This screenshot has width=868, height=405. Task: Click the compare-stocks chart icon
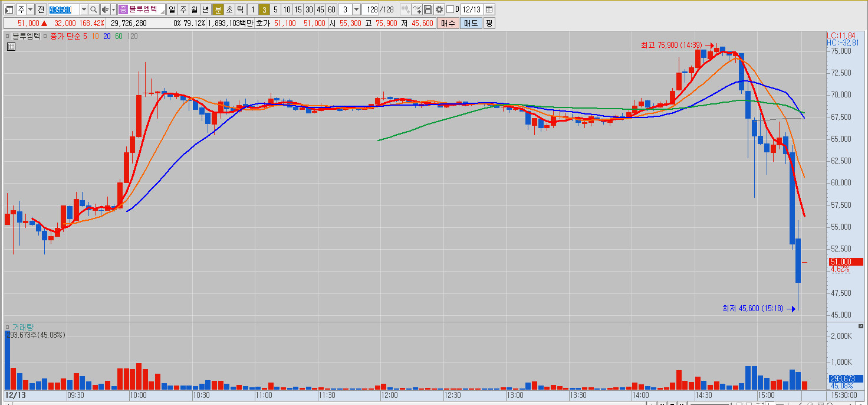405,9
